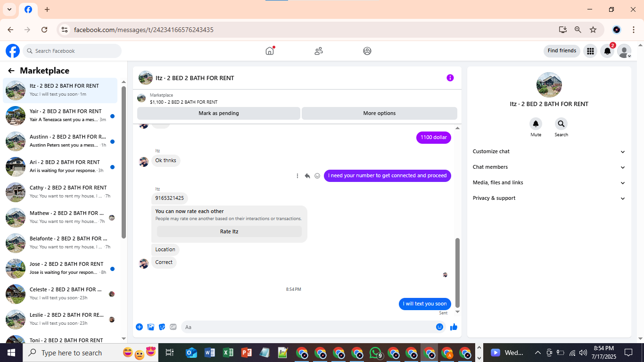
Task: Open Task View on the taskbar
Action: coord(170,353)
